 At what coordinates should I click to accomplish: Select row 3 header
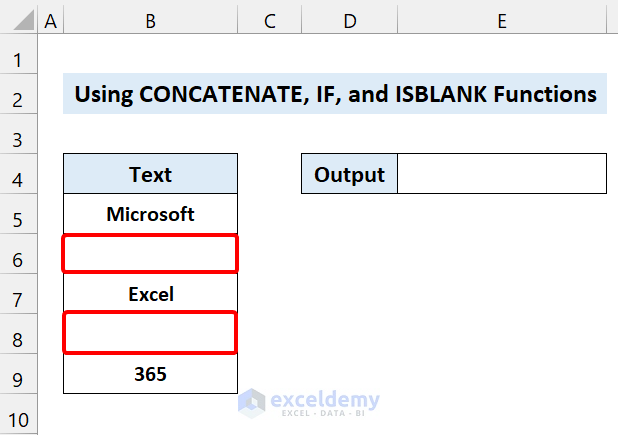coord(19,137)
